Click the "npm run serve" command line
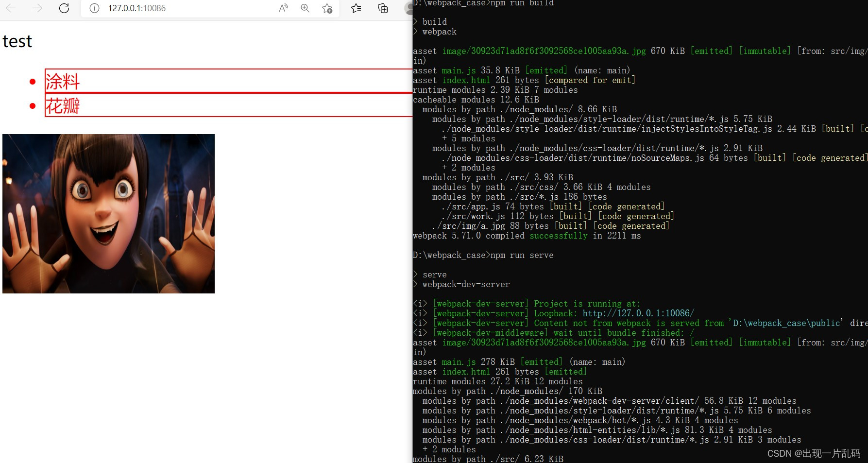Screen dimensions: 868x463 pos(483,255)
